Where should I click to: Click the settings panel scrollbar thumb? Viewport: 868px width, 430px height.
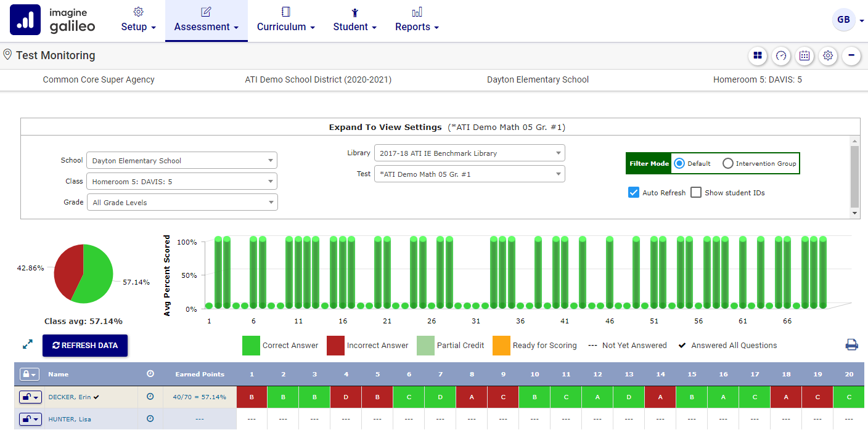[x=854, y=177]
